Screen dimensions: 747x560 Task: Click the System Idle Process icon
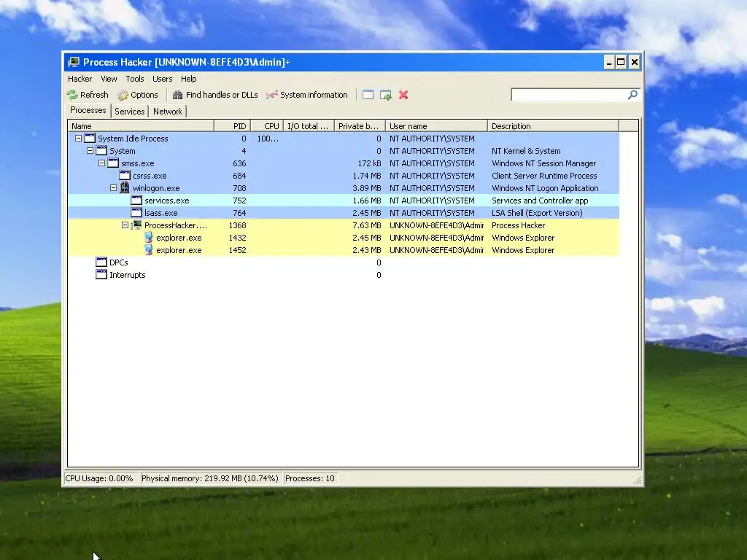(x=90, y=139)
